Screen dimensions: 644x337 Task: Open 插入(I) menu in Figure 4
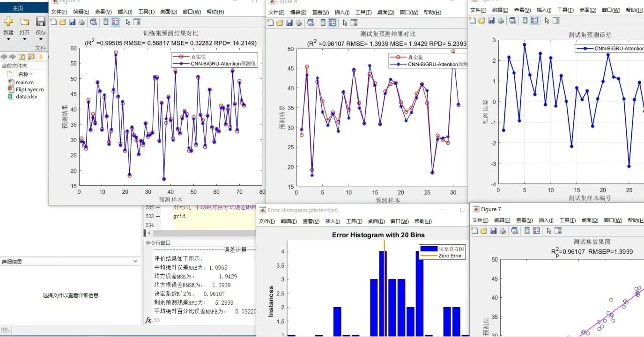[x=342, y=13]
